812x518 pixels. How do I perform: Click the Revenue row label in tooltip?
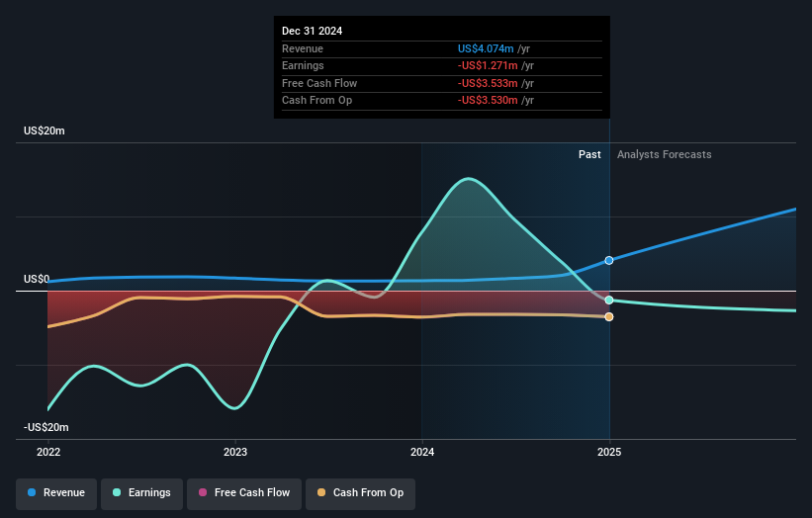click(303, 48)
